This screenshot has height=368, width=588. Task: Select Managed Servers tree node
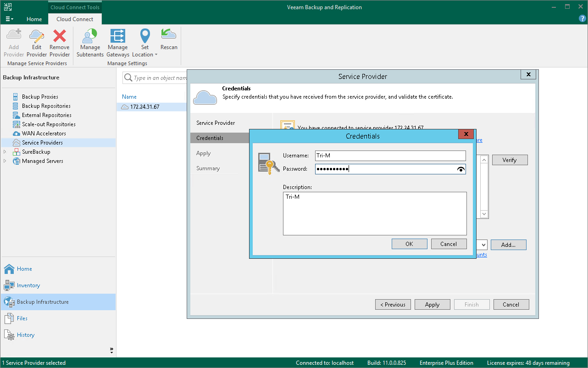(42, 161)
